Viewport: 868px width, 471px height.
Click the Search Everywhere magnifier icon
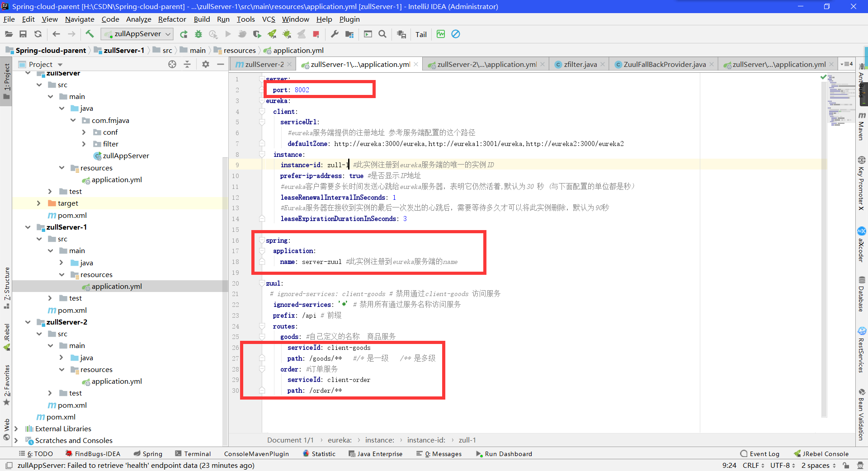coord(382,34)
